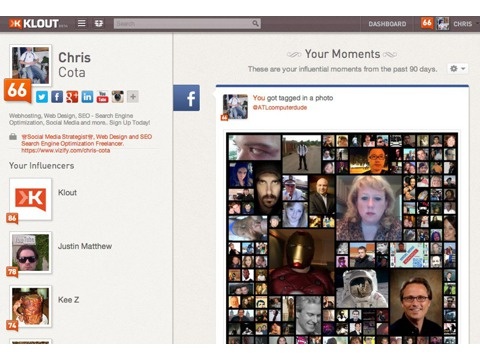Open the @ATLcomputerdude link
This screenshot has height=360, width=480.
(x=280, y=107)
